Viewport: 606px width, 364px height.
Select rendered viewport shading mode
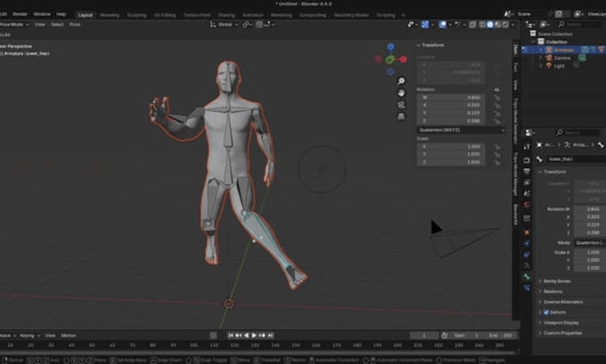tap(504, 24)
